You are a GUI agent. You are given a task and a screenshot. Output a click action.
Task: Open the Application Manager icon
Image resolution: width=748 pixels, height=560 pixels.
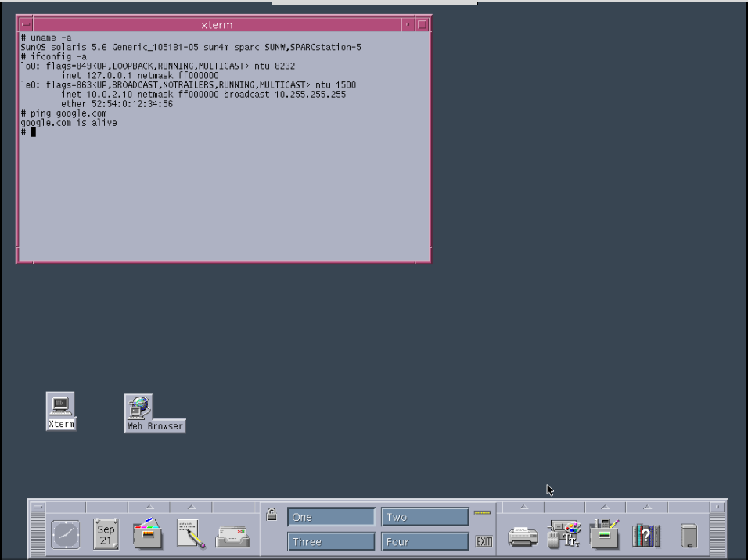pos(604,533)
